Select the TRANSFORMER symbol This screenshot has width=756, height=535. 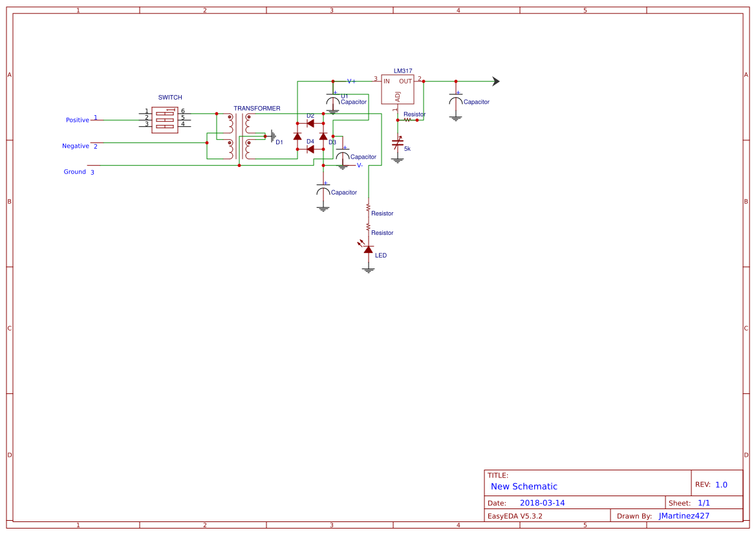[239, 136]
